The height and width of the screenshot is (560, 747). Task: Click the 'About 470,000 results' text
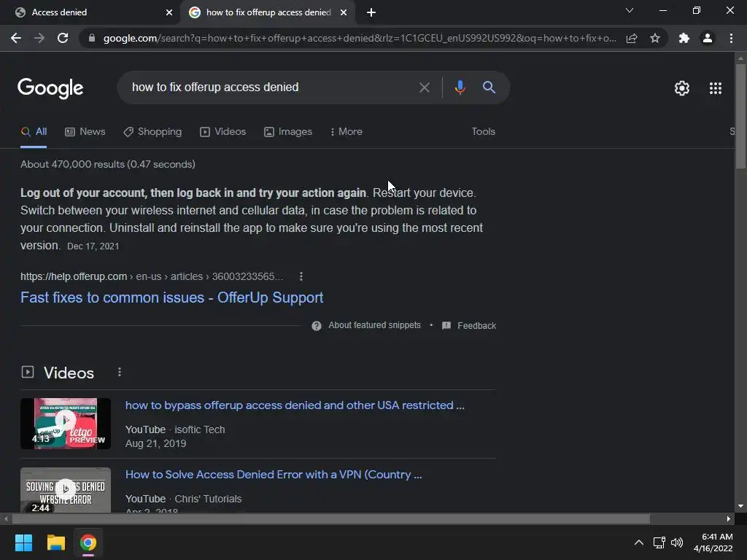pyautogui.click(x=108, y=164)
